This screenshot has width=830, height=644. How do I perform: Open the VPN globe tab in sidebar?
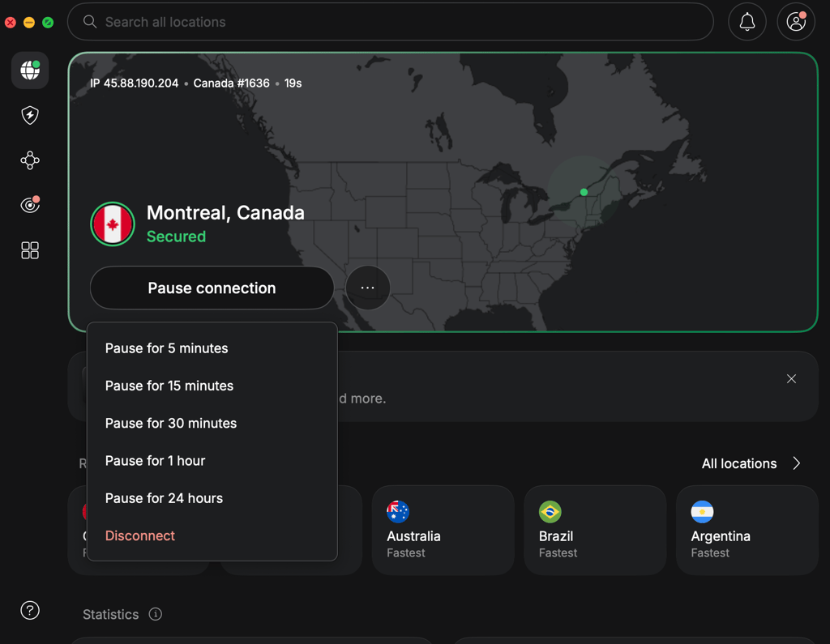coord(30,70)
